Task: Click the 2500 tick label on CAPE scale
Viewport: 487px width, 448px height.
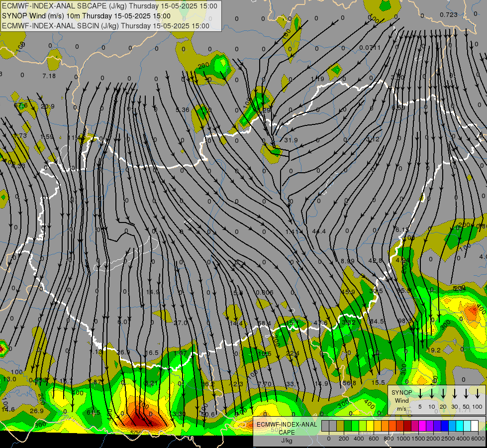Action: point(448,439)
